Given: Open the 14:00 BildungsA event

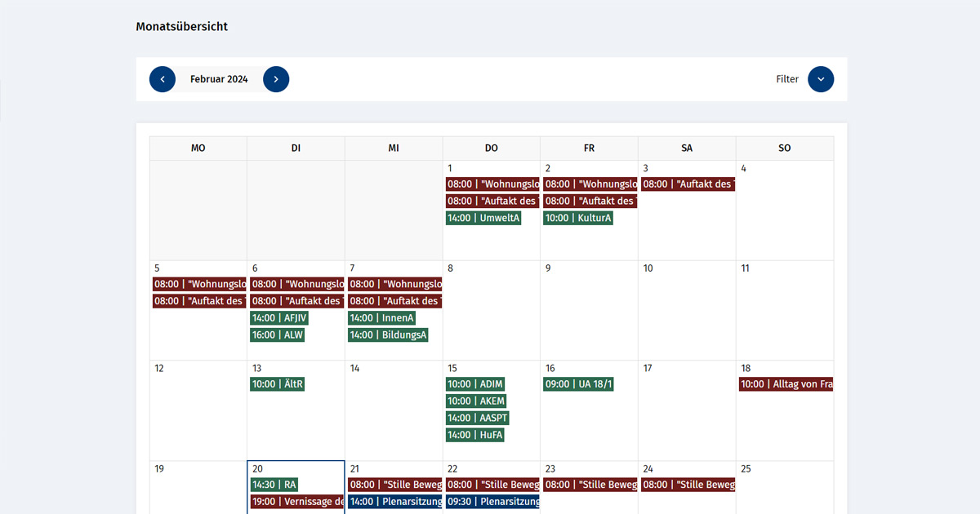Looking at the screenshot, I should (388, 335).
